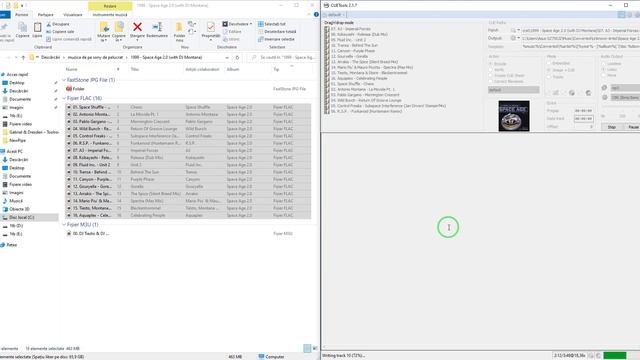Click Inversare selecție in ribbon
Screen dimensions: 640x360
pos(276,39)
